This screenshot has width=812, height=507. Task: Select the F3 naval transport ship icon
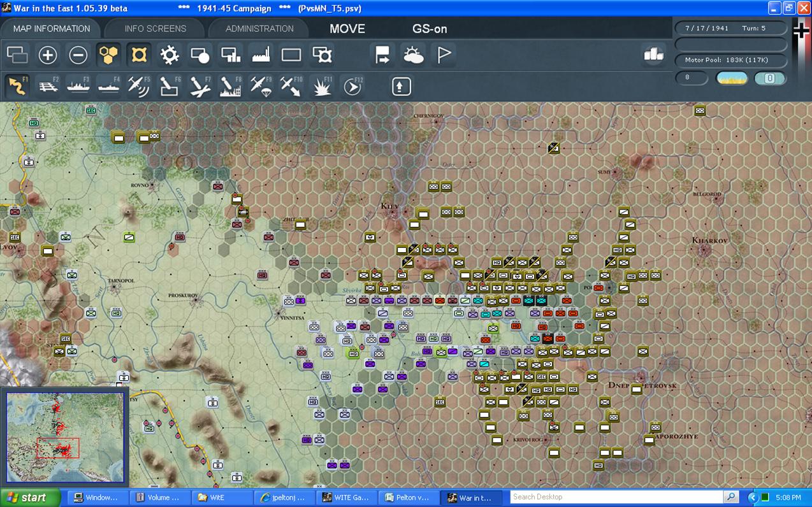coord(78,86)
